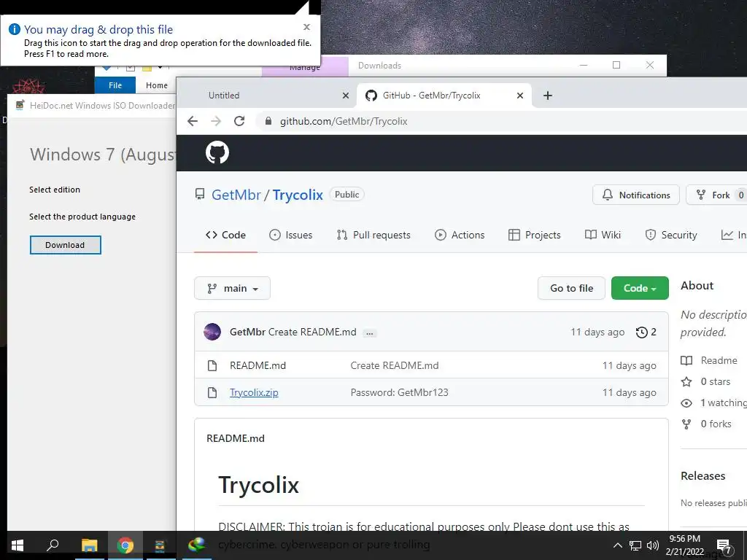Open Password: GetMbr123 commit link

[399, 392]
